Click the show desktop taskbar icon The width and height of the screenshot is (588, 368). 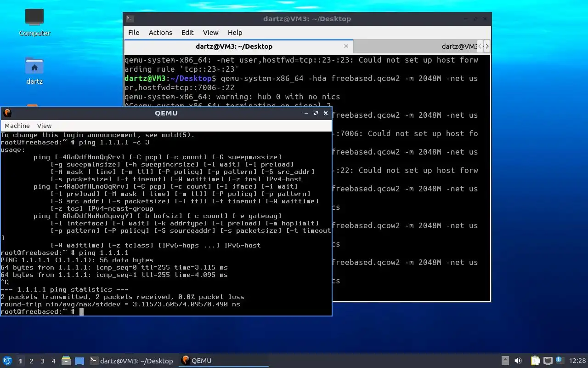click(79, 361)
